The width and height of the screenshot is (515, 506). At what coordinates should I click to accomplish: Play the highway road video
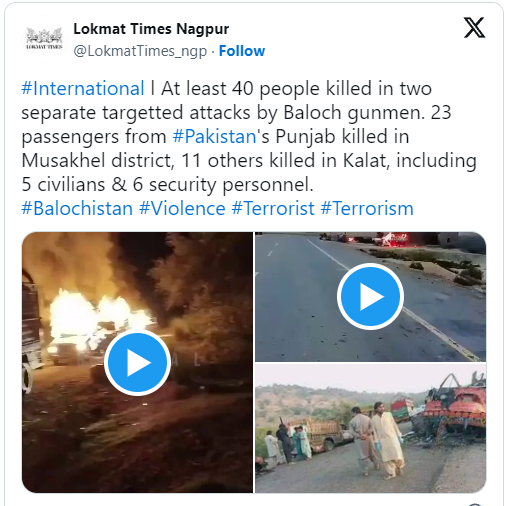point(370,297)
